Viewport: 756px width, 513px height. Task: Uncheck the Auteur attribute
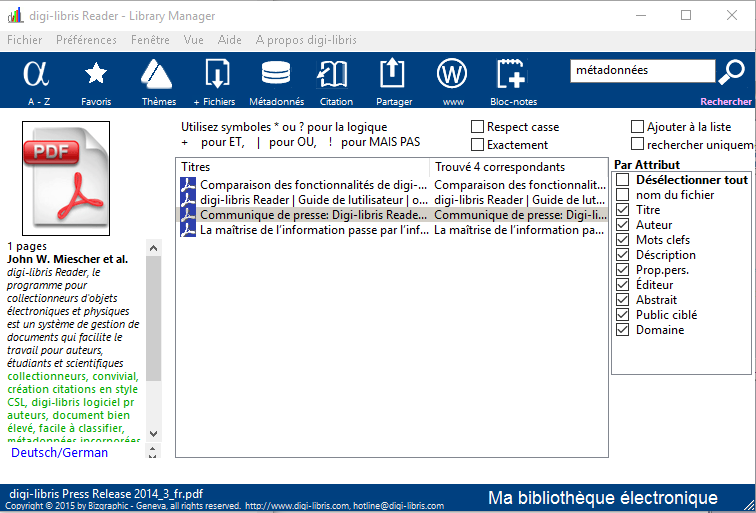tap(623, 225)
